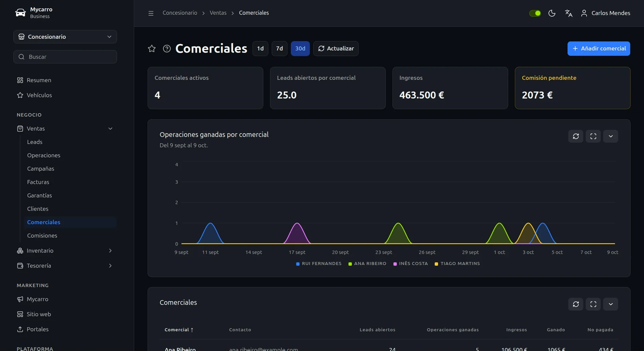
Task: Open Vehículos in the sidebar
Action: [x=65, y=95]
